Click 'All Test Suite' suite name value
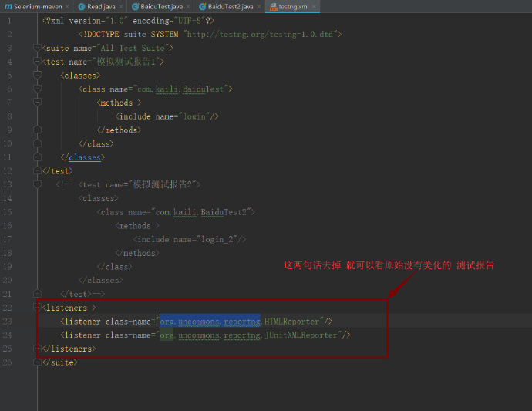Screen dimensions: 532x411 (133, 48)
